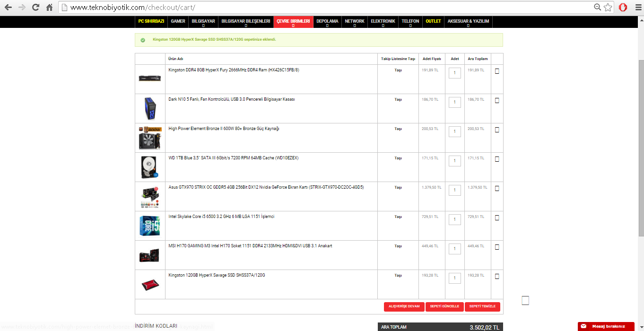
Task: Select checkbox for Dark N10 case row
Action: [x=497, y=100]
